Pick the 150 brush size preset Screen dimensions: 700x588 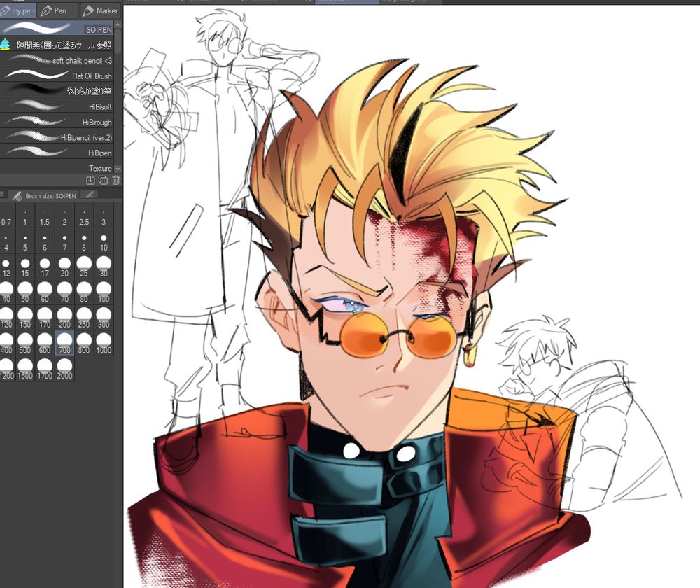(25, 317)
